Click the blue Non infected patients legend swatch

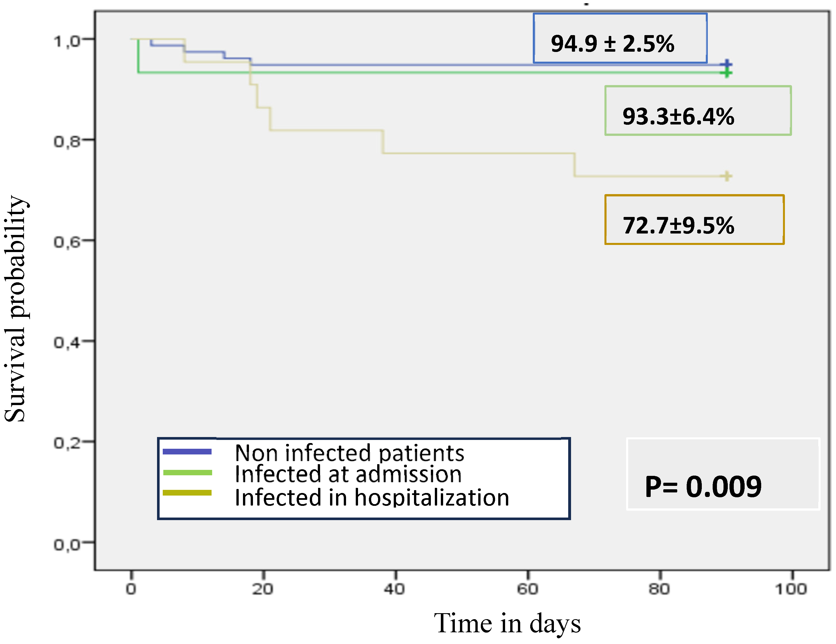tap(187, 452)
